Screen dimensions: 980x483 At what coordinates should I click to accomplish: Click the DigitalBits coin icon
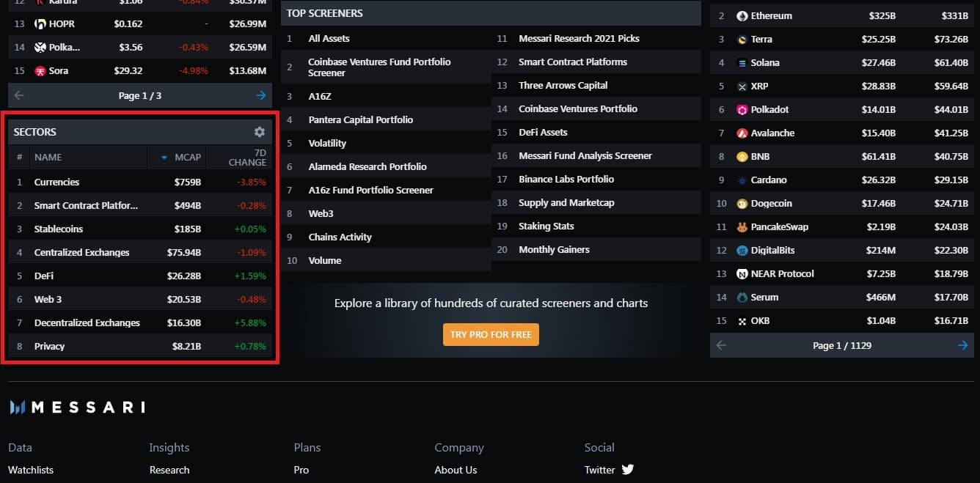[742, 251]
